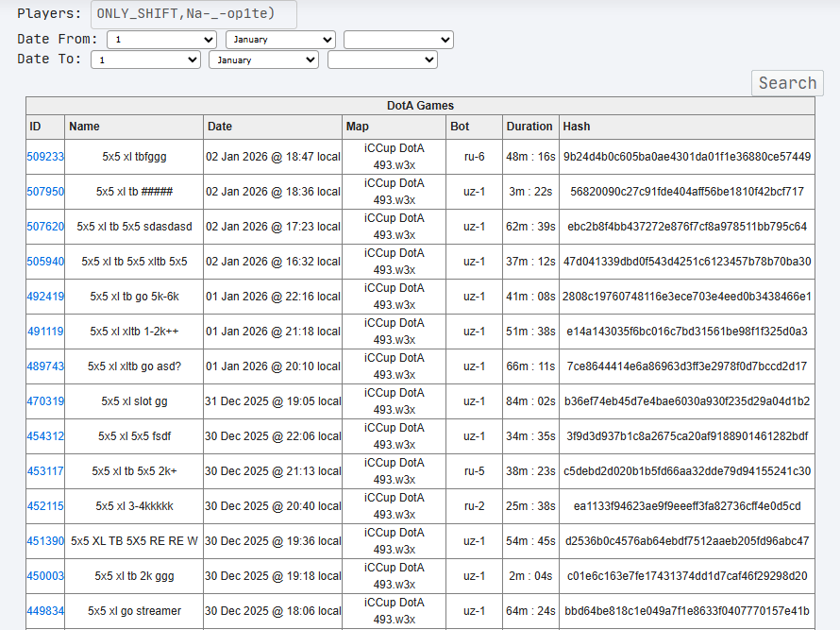The width and height of the screenshot is (840, 630).
Task: Select game name '5x5 xl 5x5 fsdf'
Action: point(134,436)
